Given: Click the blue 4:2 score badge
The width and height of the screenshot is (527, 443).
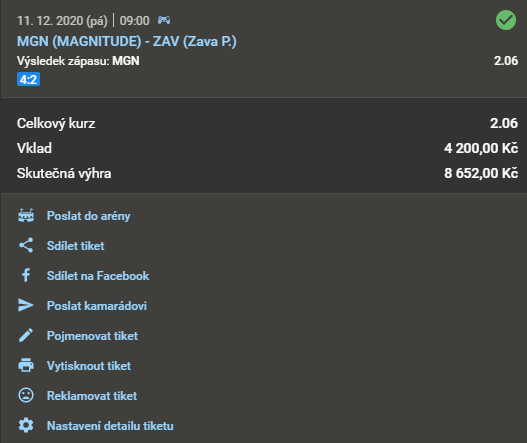Looking at the screenshot, I should 29,79.
